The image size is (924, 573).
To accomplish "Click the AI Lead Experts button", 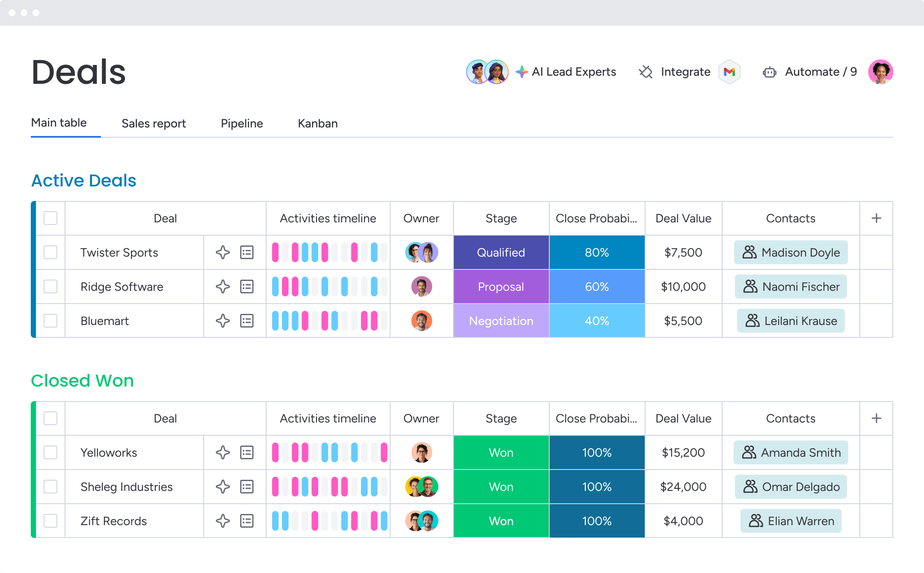I will coord(573,72).
